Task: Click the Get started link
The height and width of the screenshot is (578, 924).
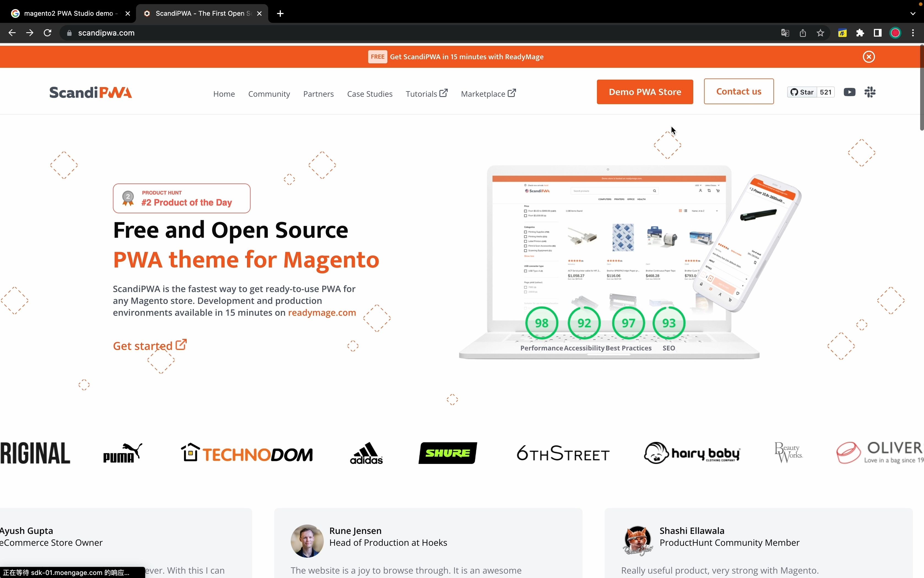Action: tap(150, 345)
